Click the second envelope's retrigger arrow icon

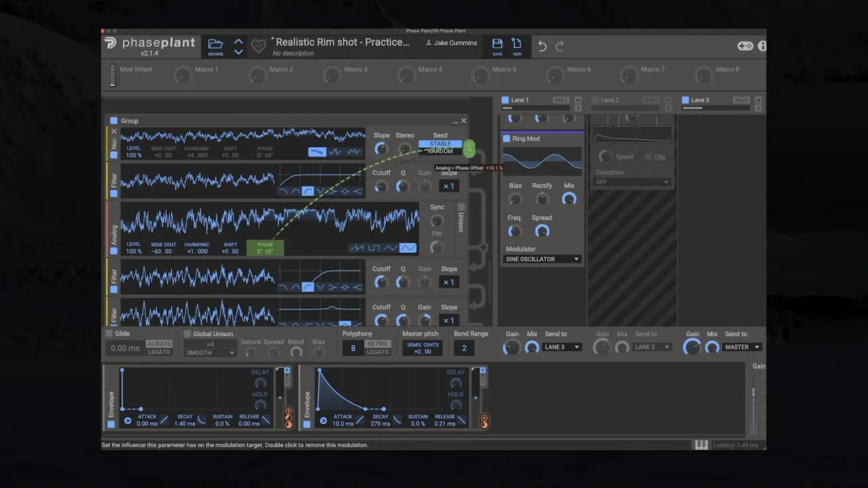(323, 421)
